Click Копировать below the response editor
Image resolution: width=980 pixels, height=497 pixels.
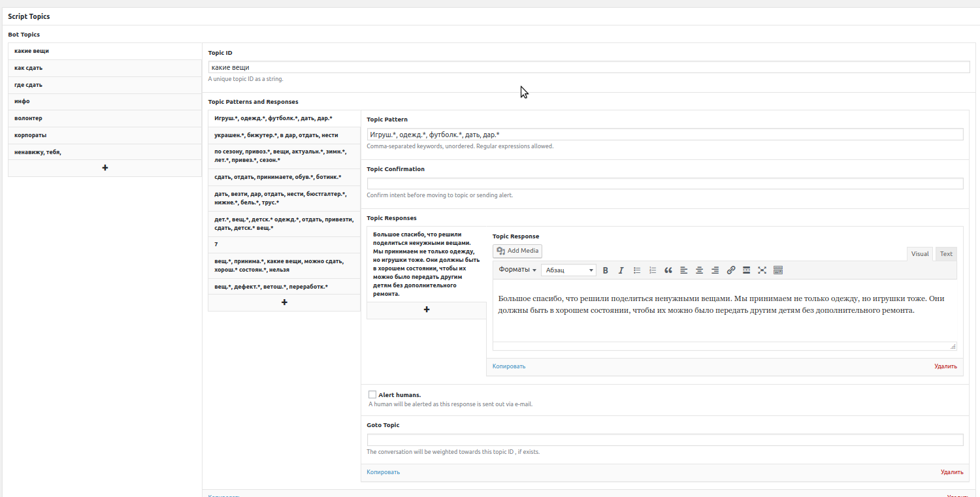tap(509, 366)
